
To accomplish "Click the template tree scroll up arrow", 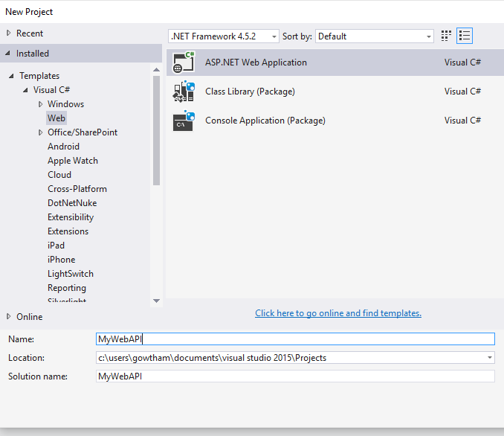I will pyautogui.click(x=157, y=69).
